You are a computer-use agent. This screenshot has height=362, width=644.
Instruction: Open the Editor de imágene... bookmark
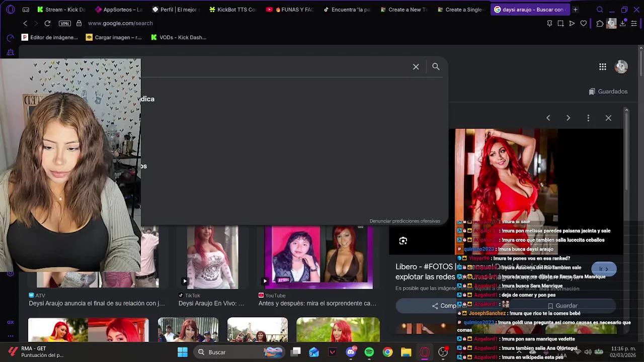tap(50, 37)
